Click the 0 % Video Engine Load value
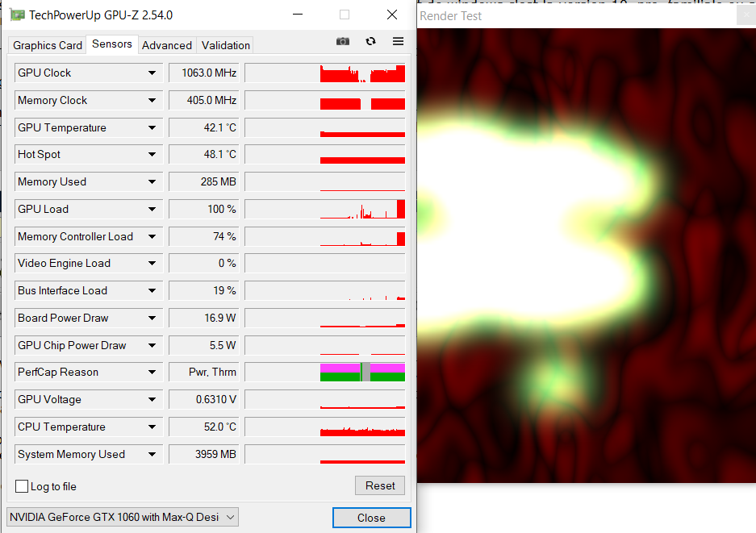The height and width of the screenshot is (533, 756). click(204, 263)
